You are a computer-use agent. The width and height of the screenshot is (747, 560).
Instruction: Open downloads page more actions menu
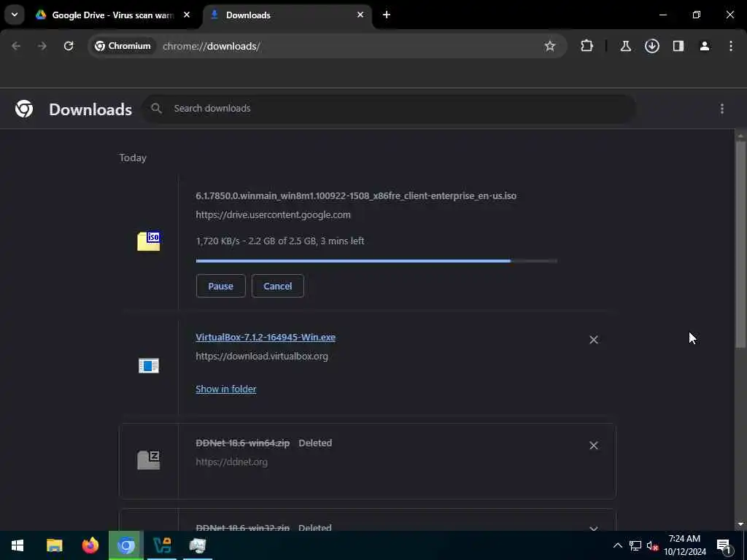click(x=721, y=109)
